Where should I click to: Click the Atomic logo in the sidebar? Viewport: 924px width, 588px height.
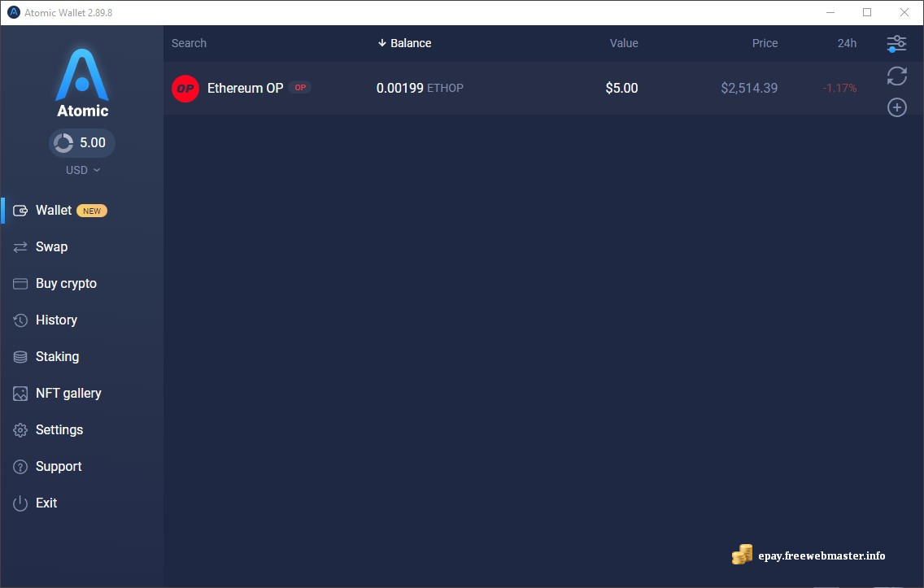tap(82, 82)
